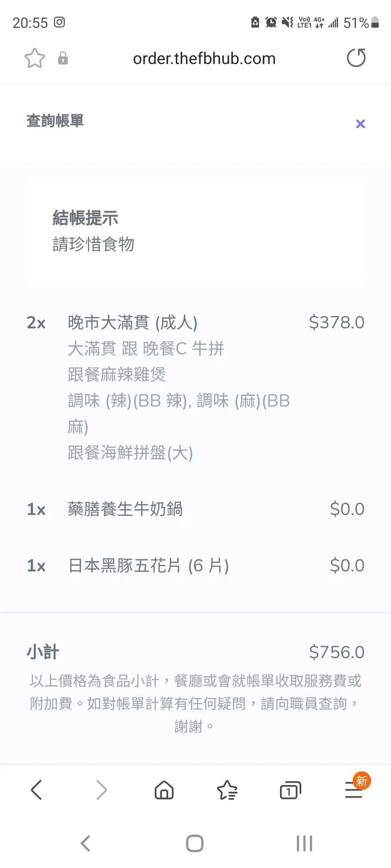
Task: Open the bookmarks list icon
Action: click(227, 790)
